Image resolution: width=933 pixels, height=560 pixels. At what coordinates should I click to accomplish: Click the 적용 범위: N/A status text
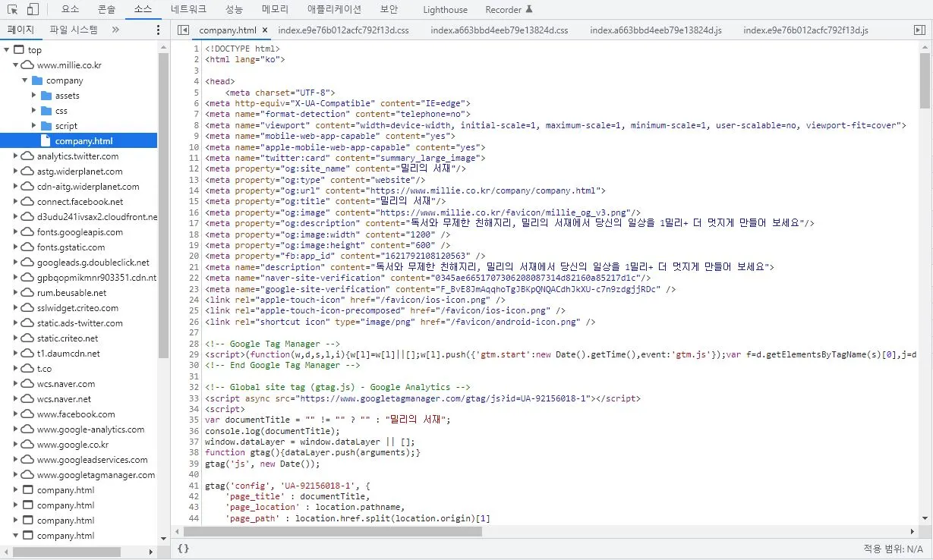894,549
